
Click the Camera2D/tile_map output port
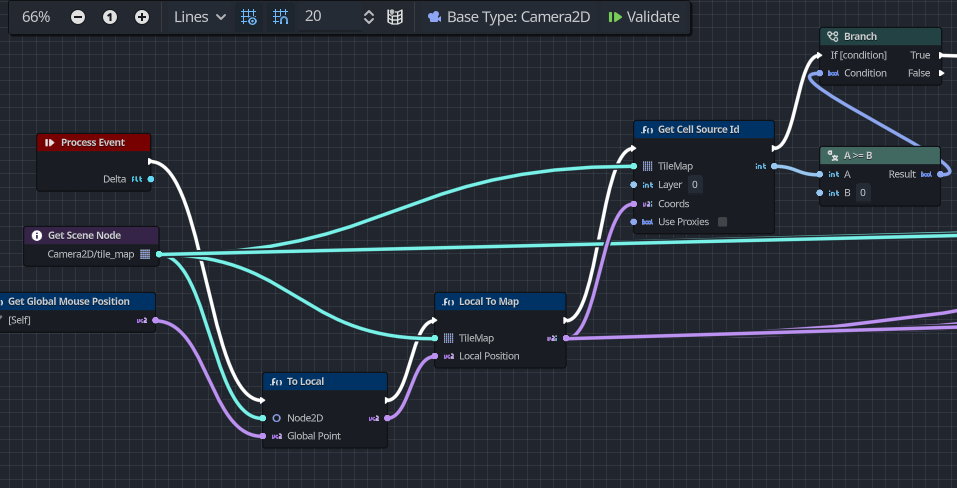159,254
